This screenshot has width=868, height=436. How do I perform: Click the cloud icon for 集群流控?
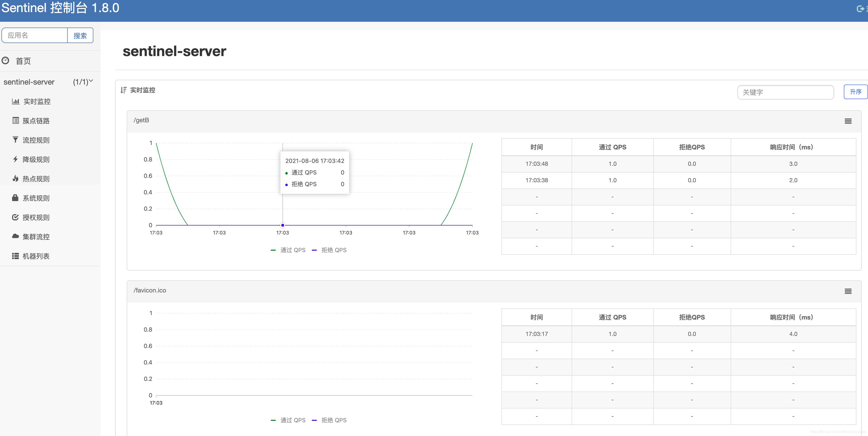(15, 236)
